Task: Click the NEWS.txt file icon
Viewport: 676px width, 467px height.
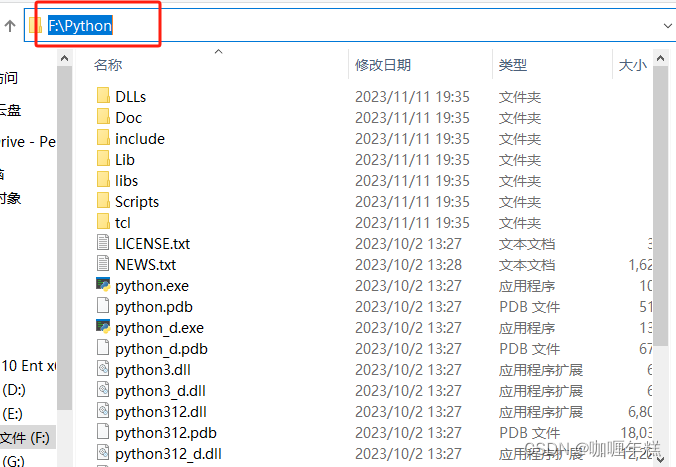Action: point(103,263)
